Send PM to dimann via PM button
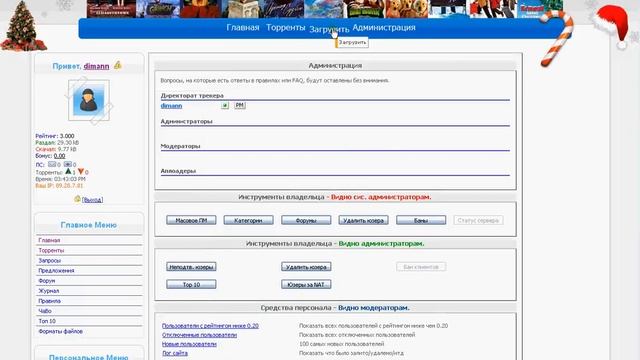Image resolution: width=640 pixels, height=360 pixels. click(240, 105)
